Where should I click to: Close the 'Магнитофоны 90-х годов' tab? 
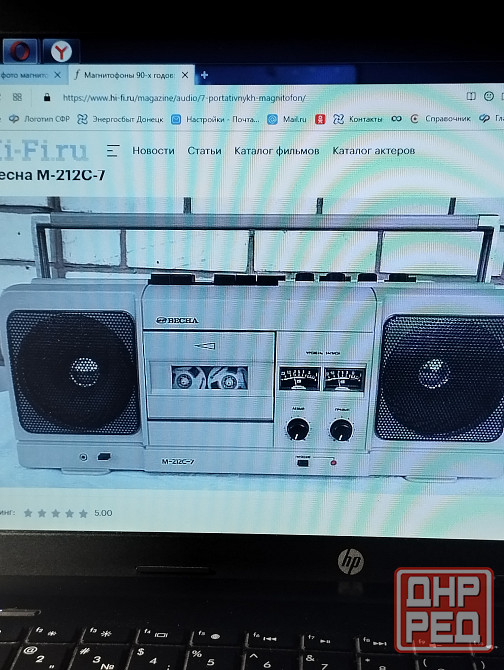click(185, 75)
